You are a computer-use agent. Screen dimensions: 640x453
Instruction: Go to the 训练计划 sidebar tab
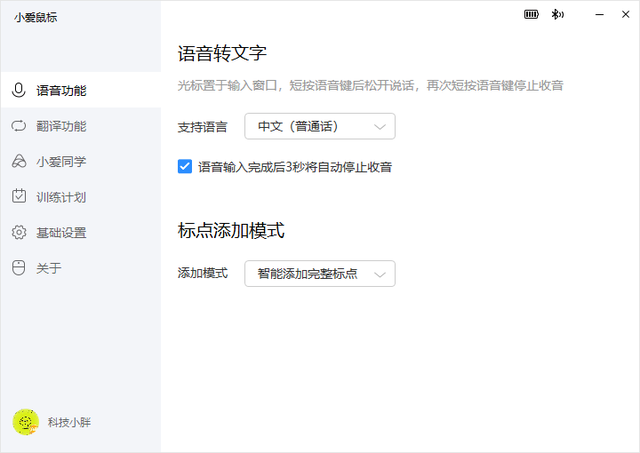pyautogui.click(x=61, y=197)
